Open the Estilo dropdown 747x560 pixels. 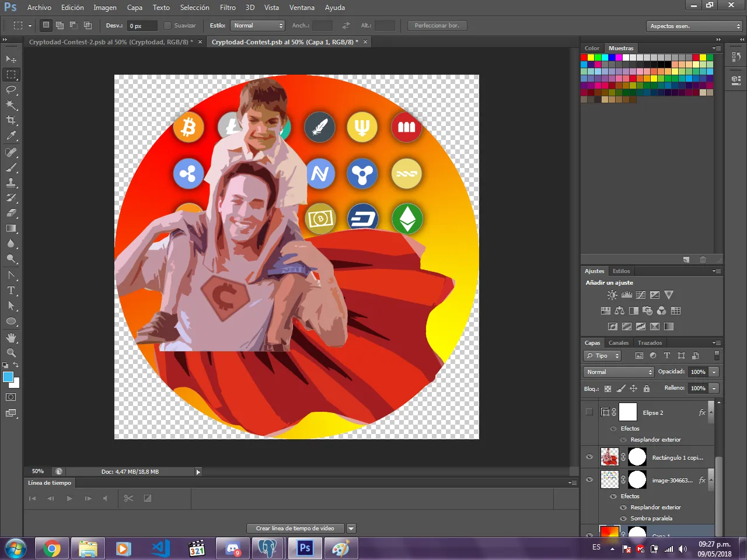click(257, 26)
